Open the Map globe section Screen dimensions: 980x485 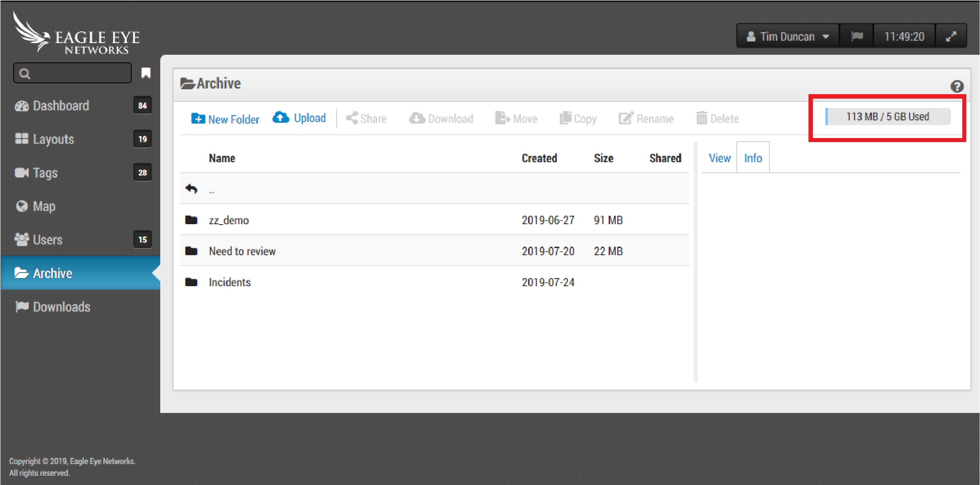43,206
